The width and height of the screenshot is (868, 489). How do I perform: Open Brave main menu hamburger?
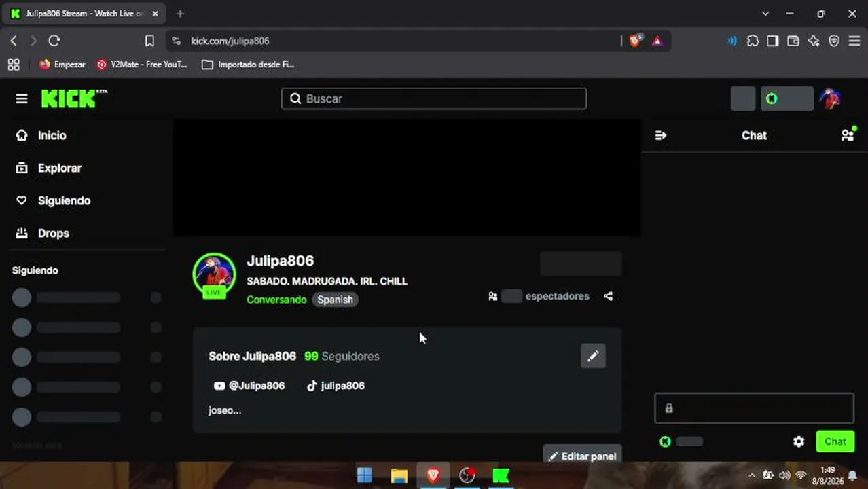coord(854,41)
